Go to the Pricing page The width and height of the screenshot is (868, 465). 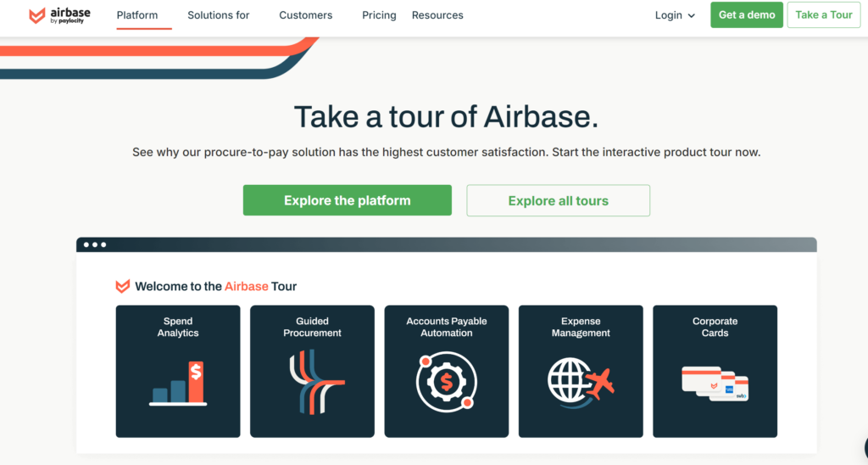click(379, 15)
